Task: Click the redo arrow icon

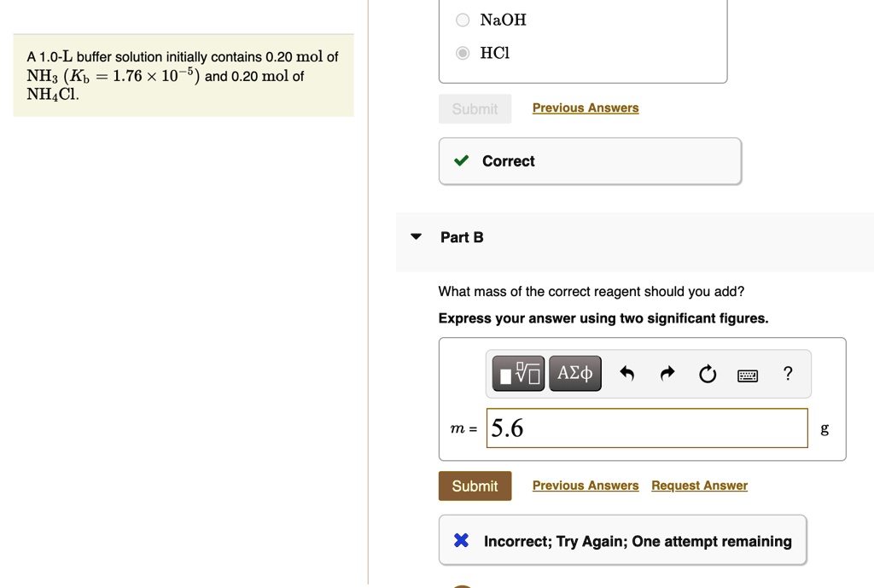Action: 667,374
